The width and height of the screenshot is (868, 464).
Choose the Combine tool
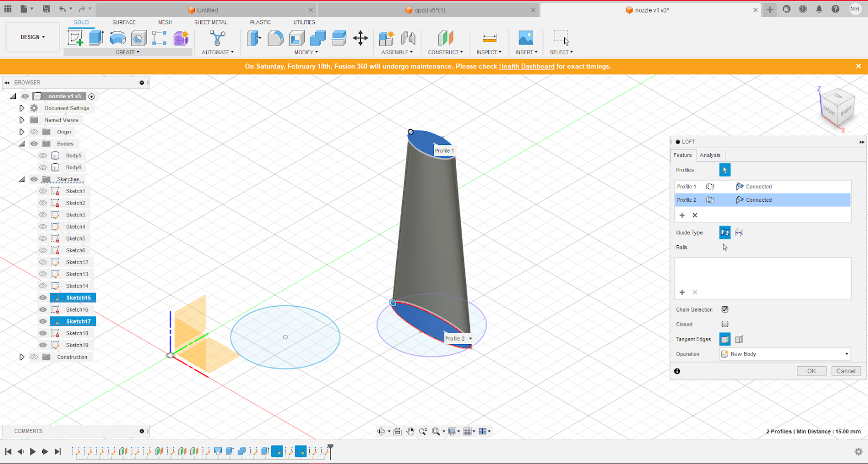click(318, 38)
